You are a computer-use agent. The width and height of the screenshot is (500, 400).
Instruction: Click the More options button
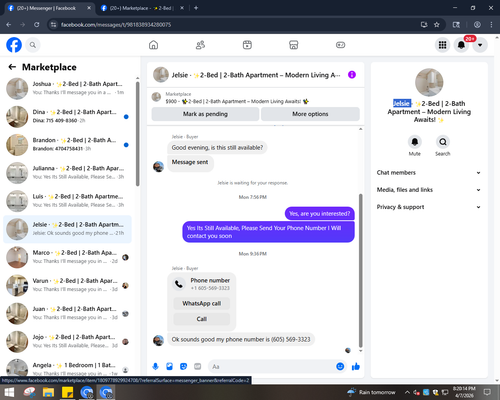[310, 114]
